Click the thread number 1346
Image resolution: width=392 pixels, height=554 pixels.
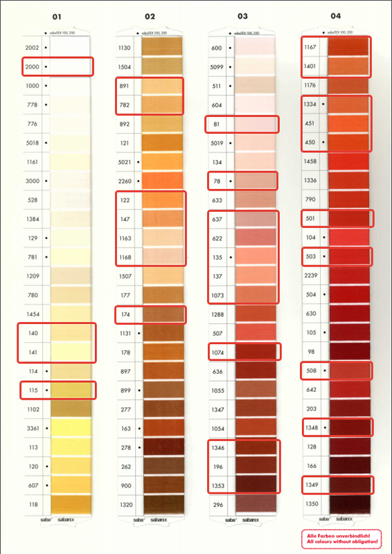[217, 447]
